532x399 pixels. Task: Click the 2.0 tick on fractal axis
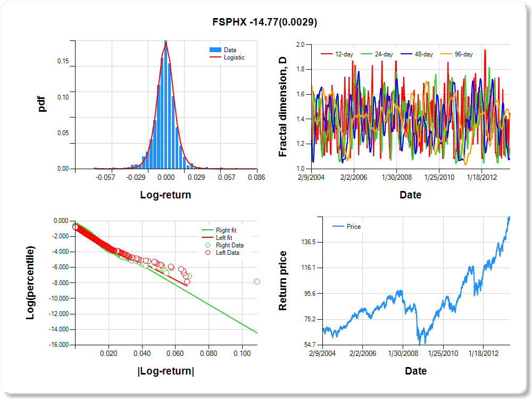300,45
